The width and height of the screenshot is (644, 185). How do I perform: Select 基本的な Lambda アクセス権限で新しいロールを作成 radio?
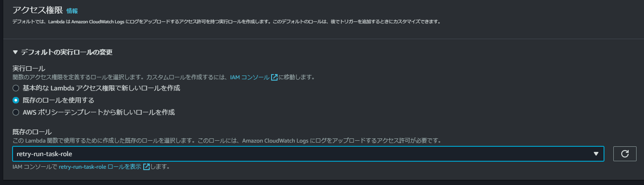[x=16, y=88]
